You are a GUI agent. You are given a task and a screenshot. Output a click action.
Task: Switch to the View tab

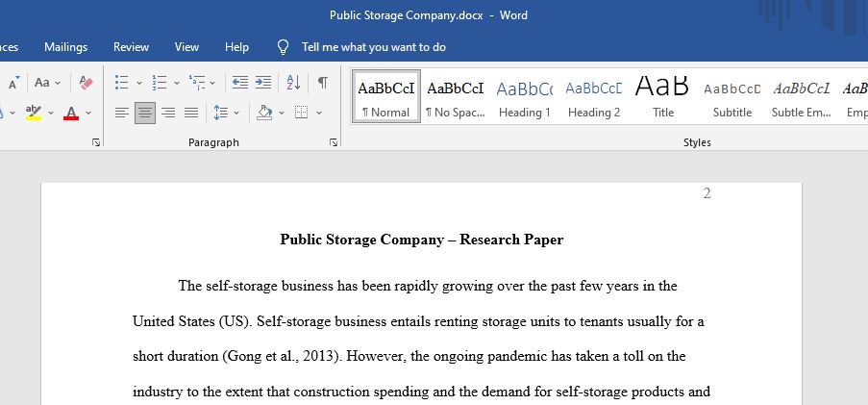186,47
